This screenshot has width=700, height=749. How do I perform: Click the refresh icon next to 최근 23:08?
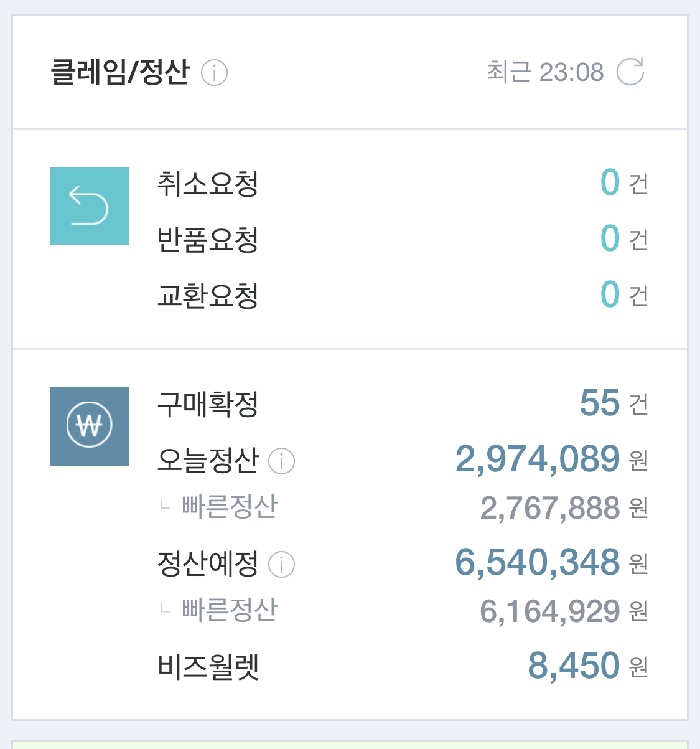pos(630,72)
